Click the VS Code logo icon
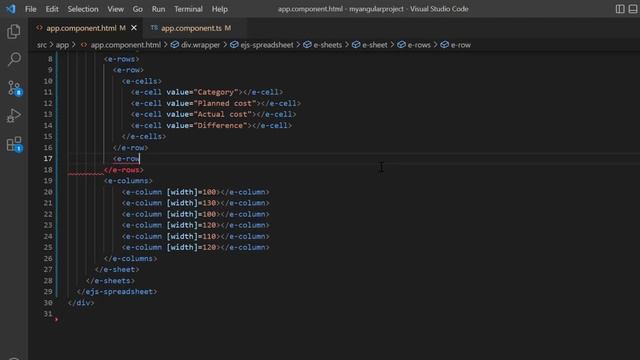 click(11, 9)
